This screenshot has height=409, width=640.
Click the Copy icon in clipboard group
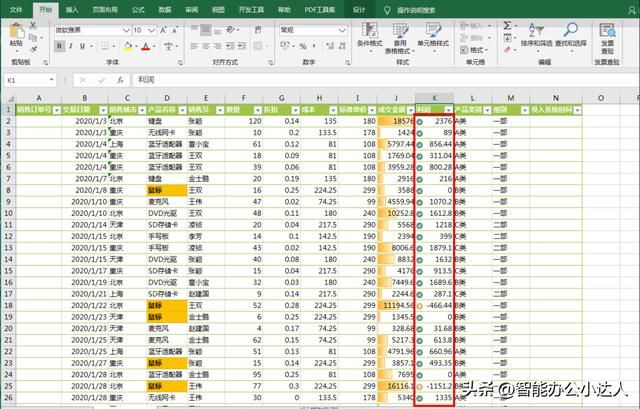point(33,38)
